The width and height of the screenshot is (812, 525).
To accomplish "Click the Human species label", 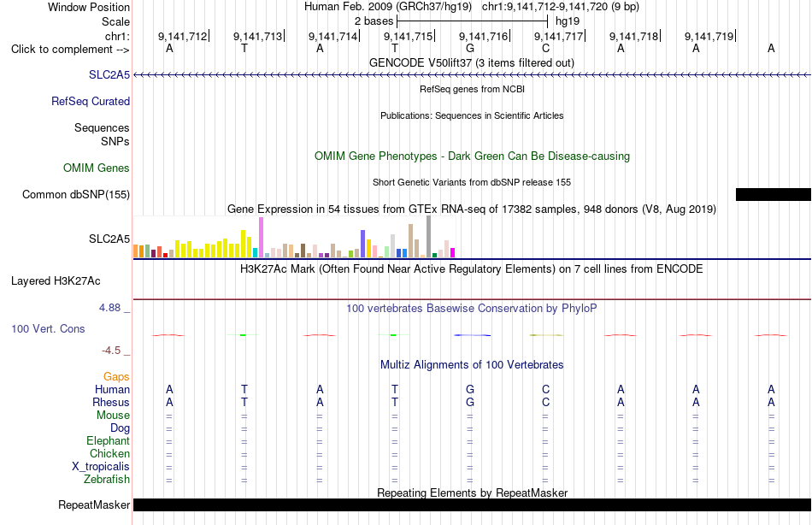I will click(112, 389).
